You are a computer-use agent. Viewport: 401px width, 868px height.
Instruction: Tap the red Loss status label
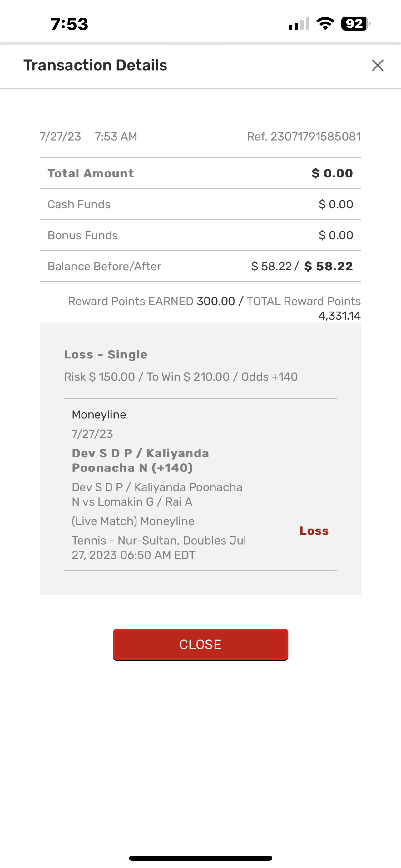click(x=314, y=531)
